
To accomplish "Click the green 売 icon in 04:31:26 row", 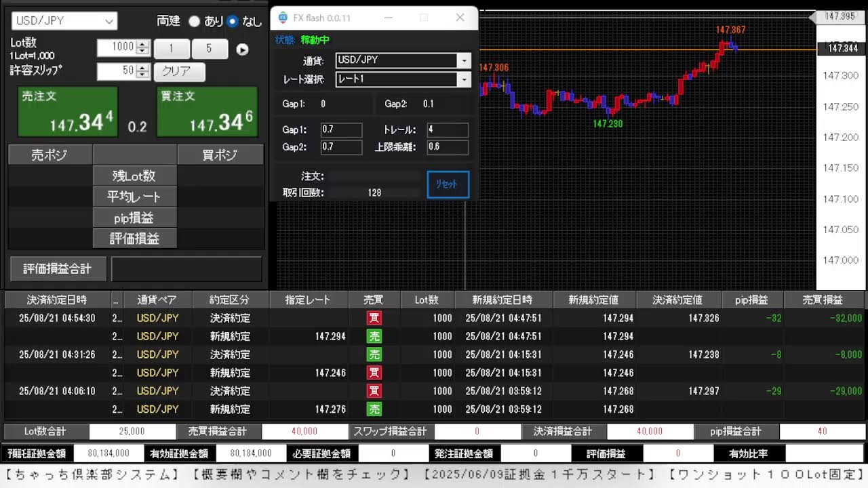I will coord(374,354).
